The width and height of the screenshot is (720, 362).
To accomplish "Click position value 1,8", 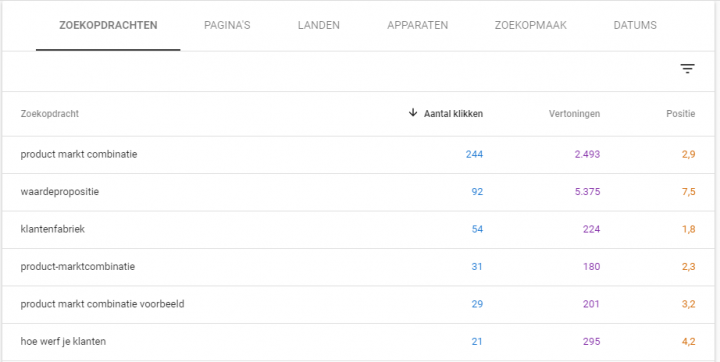I will click(688, 229).
